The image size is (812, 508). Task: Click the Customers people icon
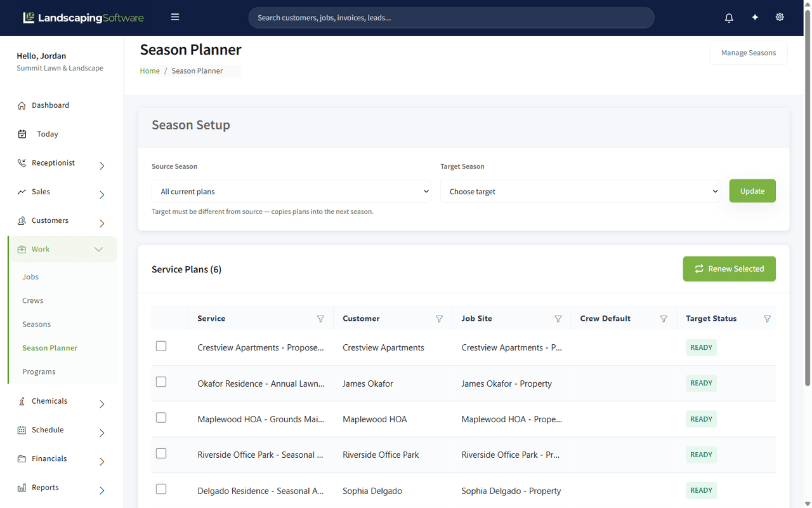[x=22, y=220]
